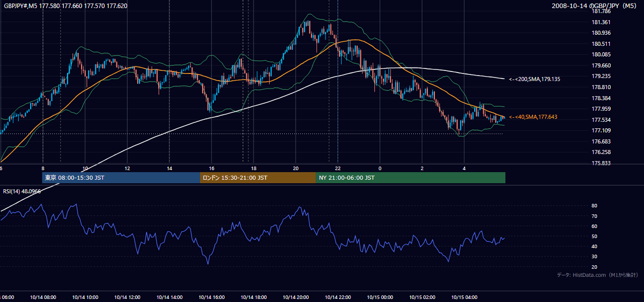Viewport: 644px width, 302px height.
Task: Click price axis value 177.109
Action: click(602, 130)
